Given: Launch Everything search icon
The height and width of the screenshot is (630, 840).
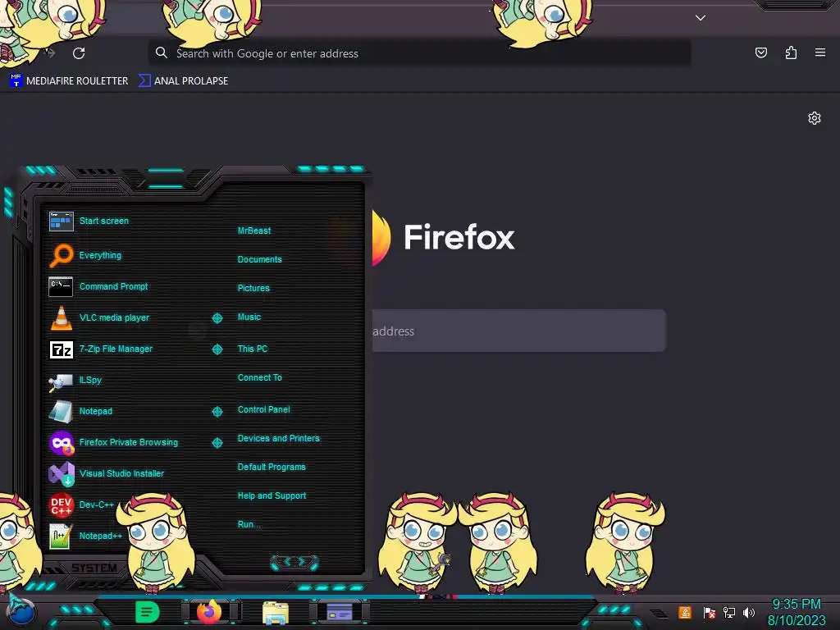Looking at the screenshot, I should (x=61, y=256).
